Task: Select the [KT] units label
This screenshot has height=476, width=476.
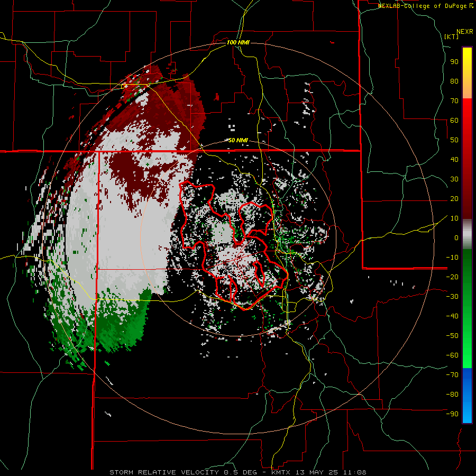Action: tap(452, 36)
